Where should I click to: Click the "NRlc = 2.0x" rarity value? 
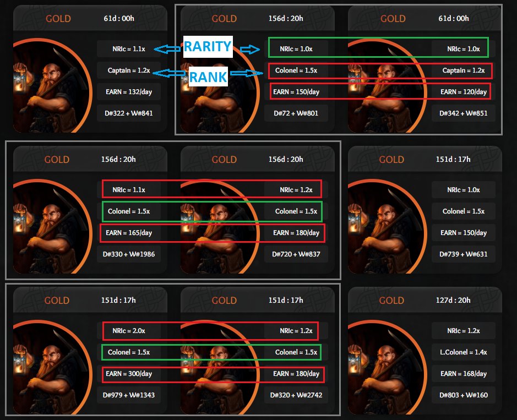pyautogui.click(x=129, y=331)
